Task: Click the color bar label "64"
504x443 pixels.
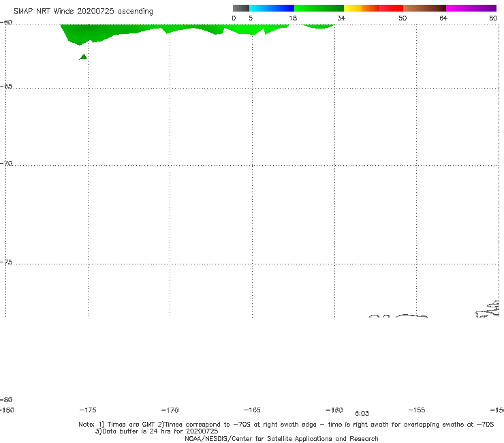Action: tap(443, 18)
